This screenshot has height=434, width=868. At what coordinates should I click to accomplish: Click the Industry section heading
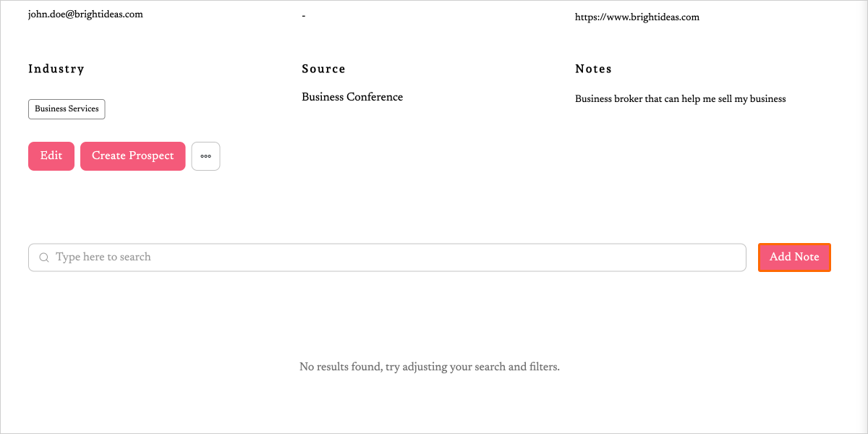(56, 69)
